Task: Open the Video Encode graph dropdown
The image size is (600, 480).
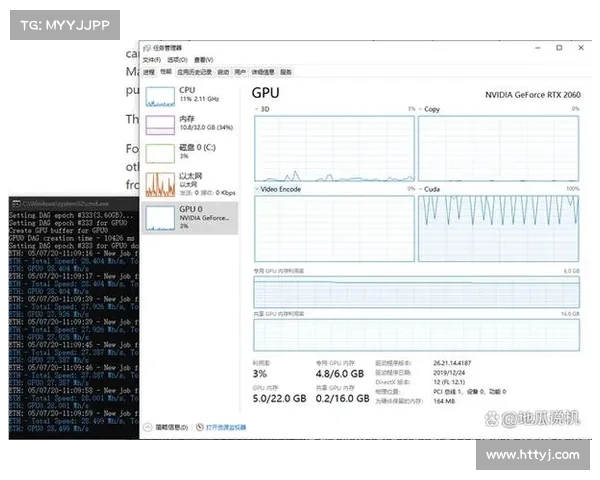Action: point(257,188)
